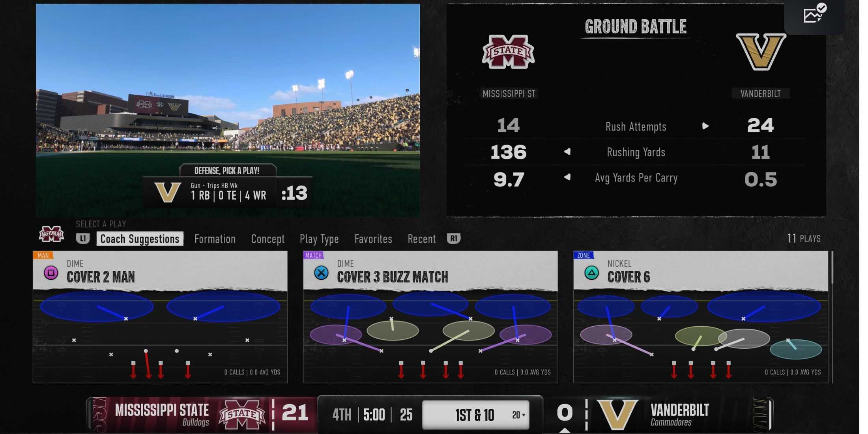Switch to Concept play selection tab
This screenshot has height=434, width=868.
[268, 238]
